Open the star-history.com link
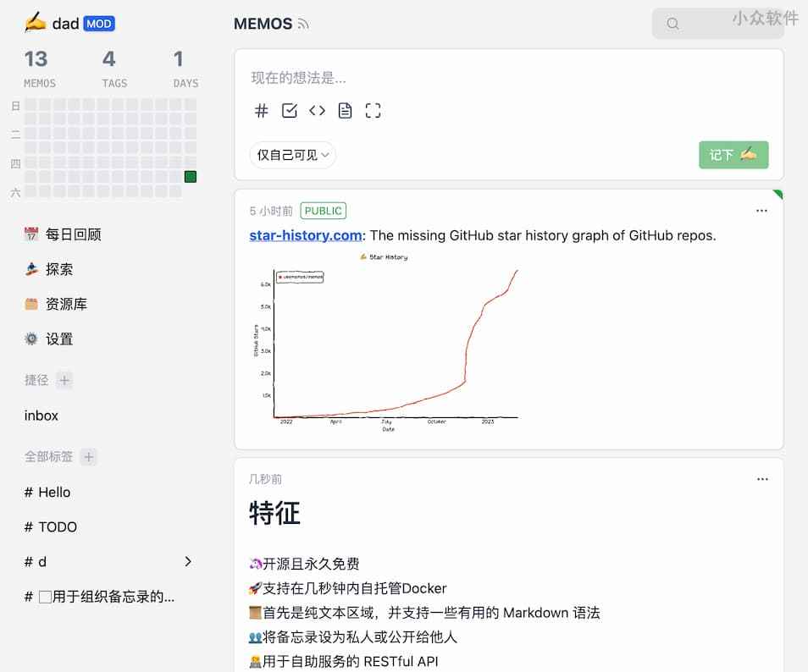 pyautogui.click(x=306, y=235)
